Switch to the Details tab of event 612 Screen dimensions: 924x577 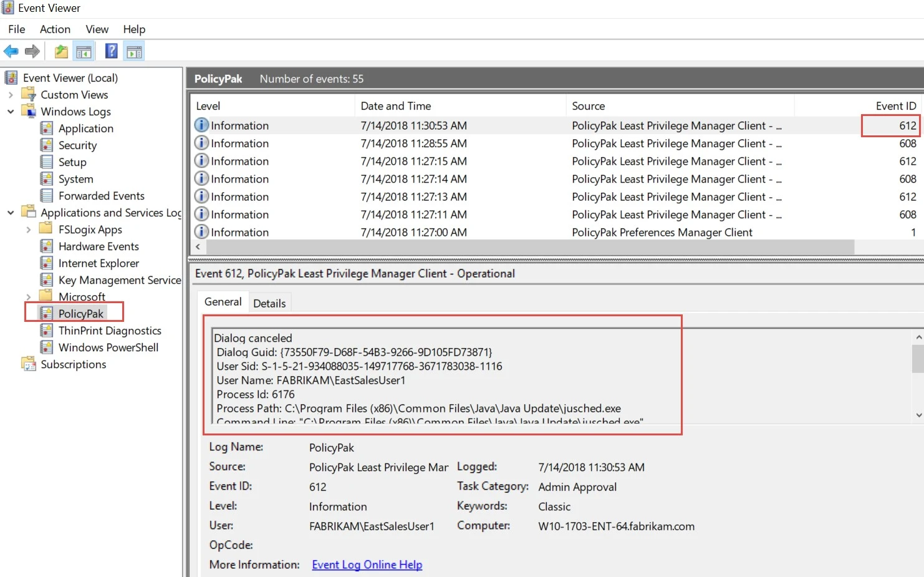[x=269, y=303]
